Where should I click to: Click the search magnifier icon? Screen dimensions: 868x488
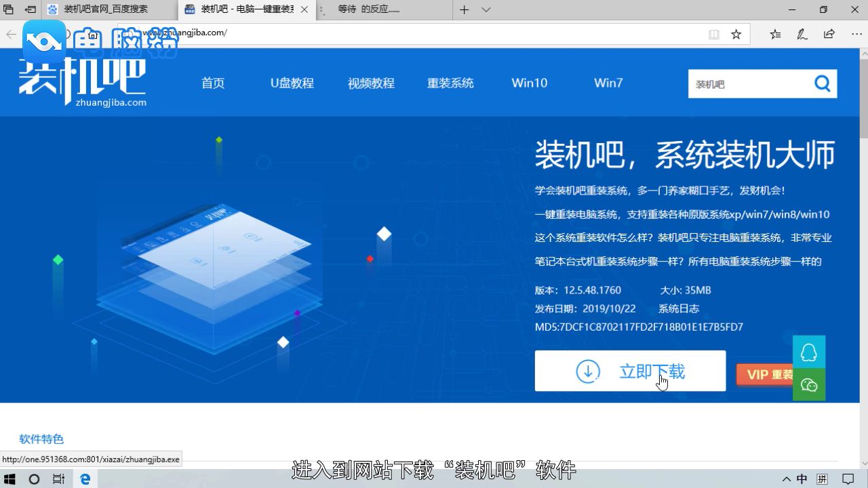(822, 84)
